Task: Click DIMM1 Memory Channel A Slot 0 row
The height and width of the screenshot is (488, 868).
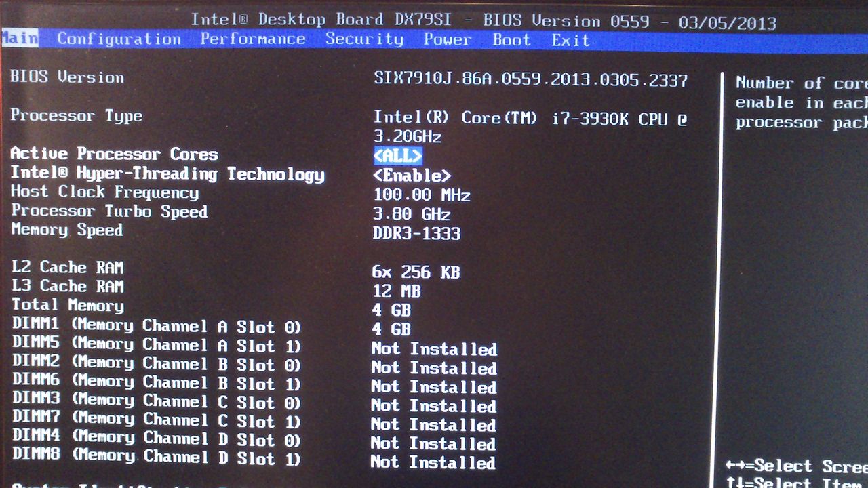Action: 157,326
